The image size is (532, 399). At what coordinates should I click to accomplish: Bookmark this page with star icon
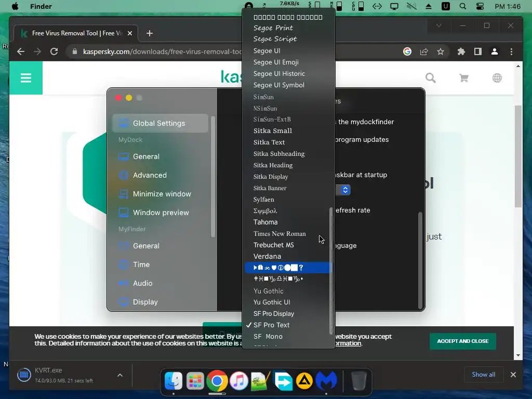pyautogui.click(x=441, y=51)
